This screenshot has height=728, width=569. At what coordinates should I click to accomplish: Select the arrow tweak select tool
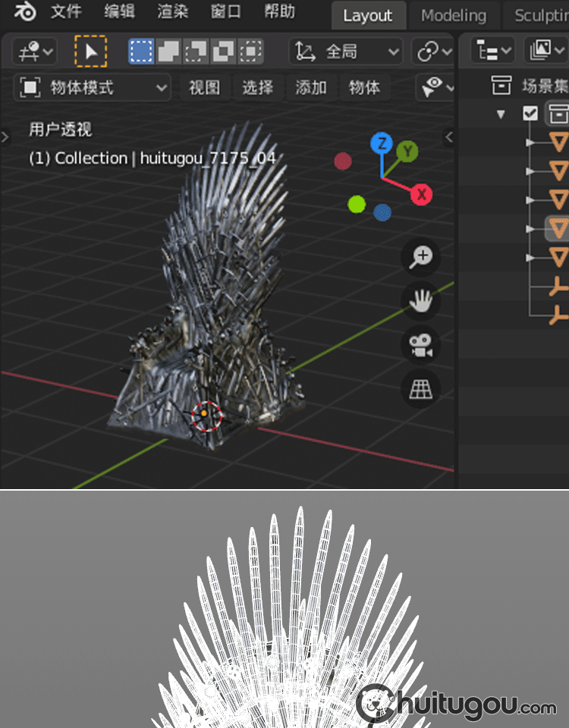[x=91, y=52]
